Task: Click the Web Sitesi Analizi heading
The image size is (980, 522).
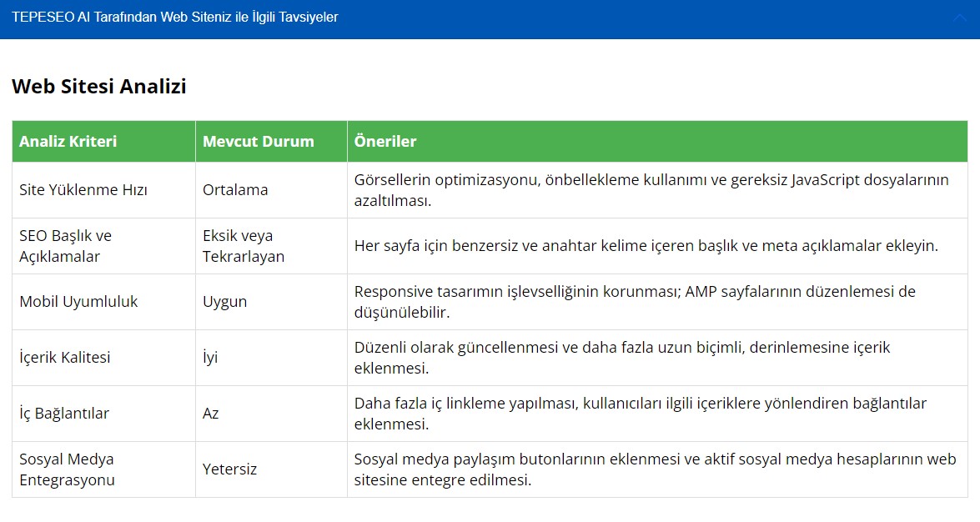Action: 99,87
